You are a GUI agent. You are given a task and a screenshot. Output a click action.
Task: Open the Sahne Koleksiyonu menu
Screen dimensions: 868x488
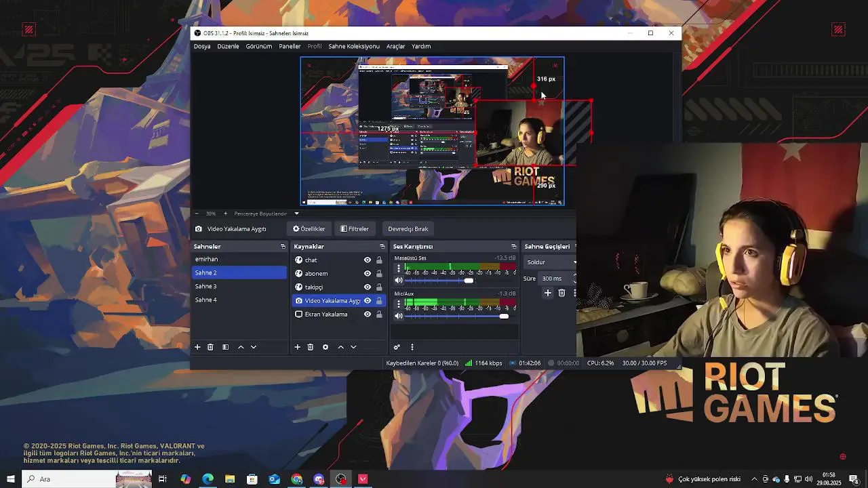click(x=354, y=47)
